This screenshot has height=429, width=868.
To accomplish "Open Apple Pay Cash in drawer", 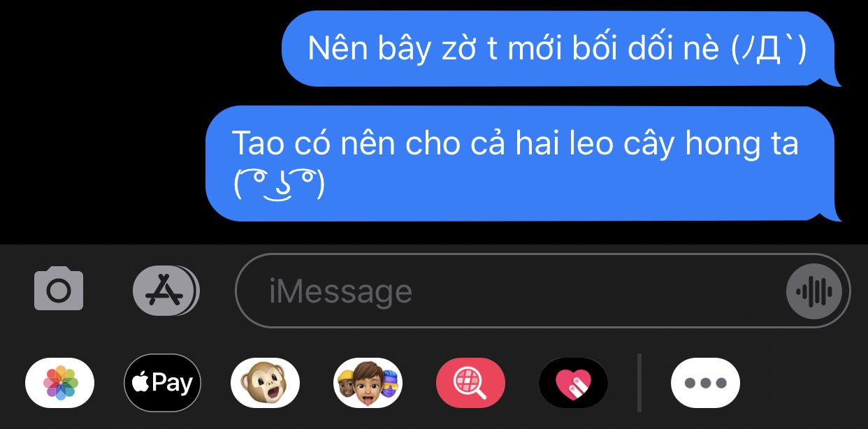I will coord(162,383).
